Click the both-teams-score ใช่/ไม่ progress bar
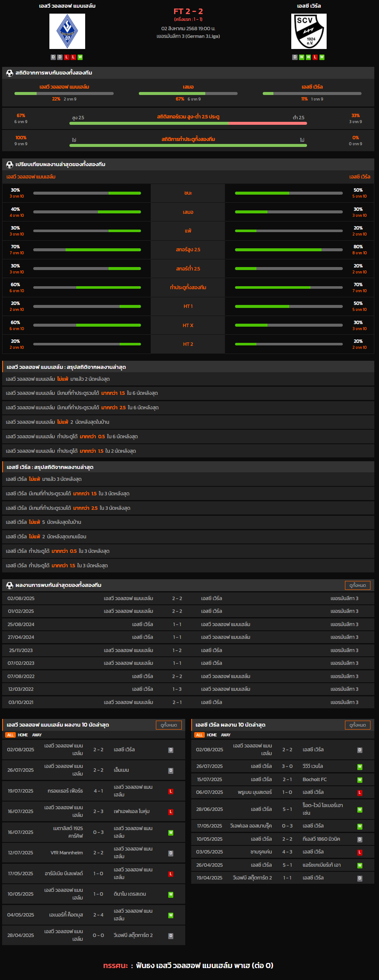The image size is (379, 980). [188, 145]
